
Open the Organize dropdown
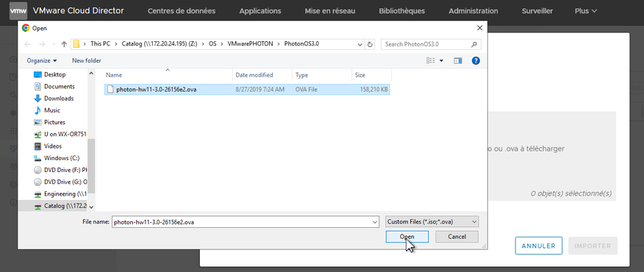pyautogui.click(x=41, y=61)
